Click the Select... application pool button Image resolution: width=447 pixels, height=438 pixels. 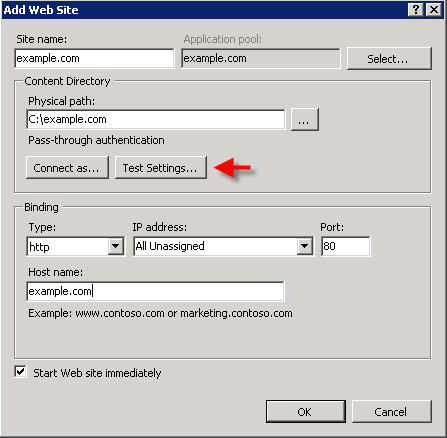[x=389, y=59]
